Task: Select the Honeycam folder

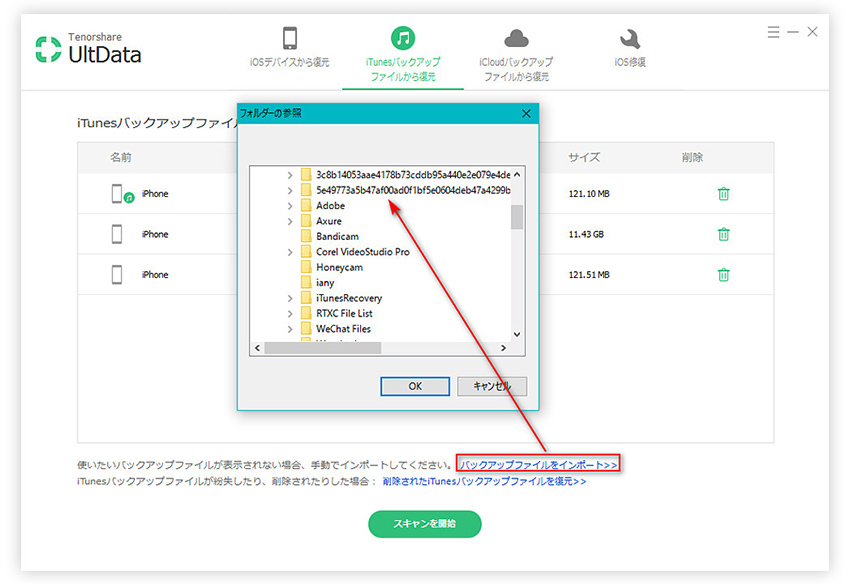Action: (332, 267)
